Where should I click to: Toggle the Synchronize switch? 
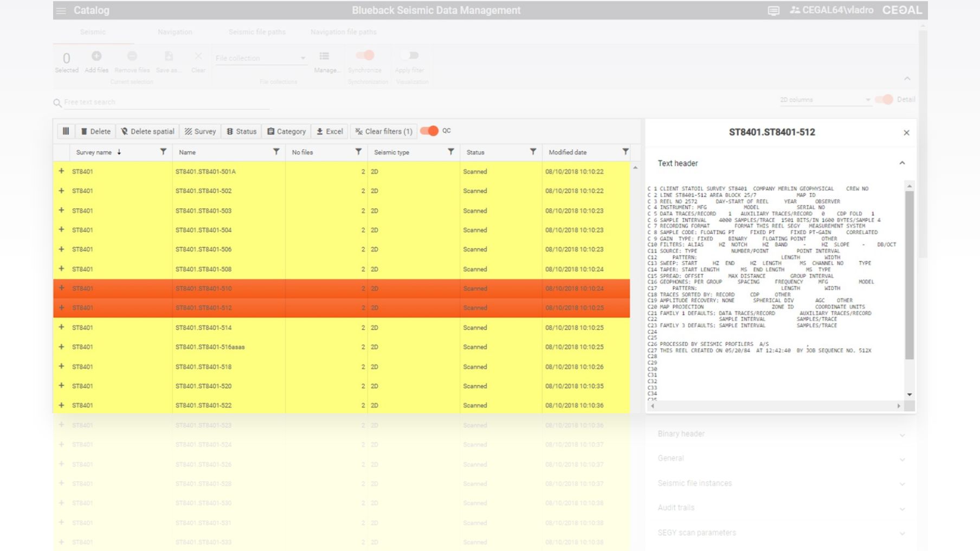tap(365, 55)
